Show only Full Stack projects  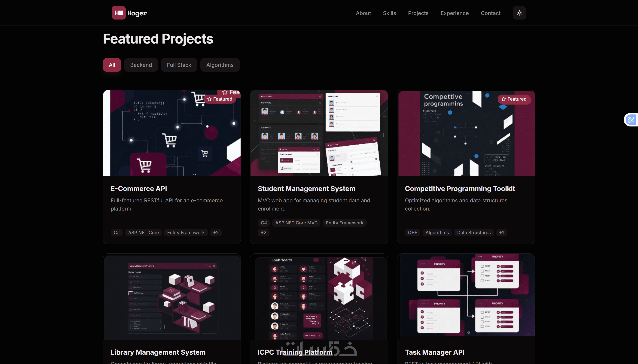(x=179, y=65)
